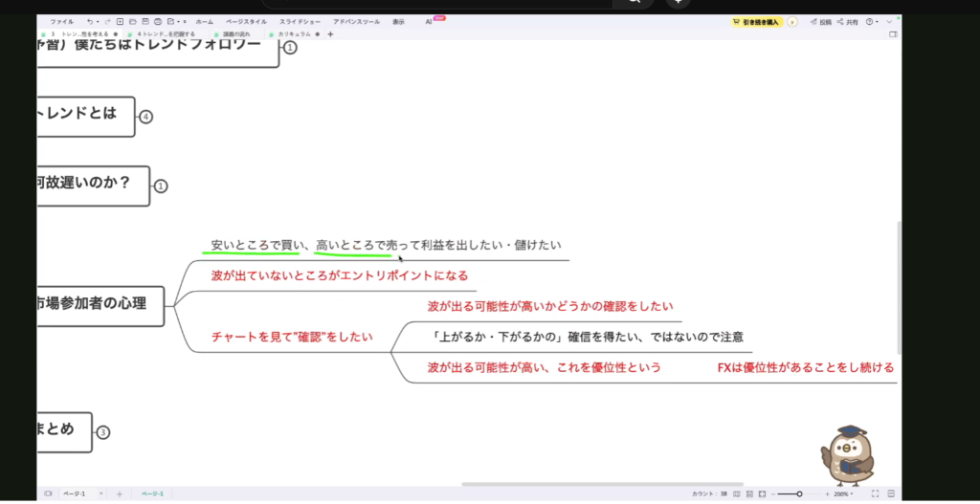The width and height of the screenshot is (980, 504).
Task: Click the fullscreen icon in status bar
Action: click(x=876, y=494)
